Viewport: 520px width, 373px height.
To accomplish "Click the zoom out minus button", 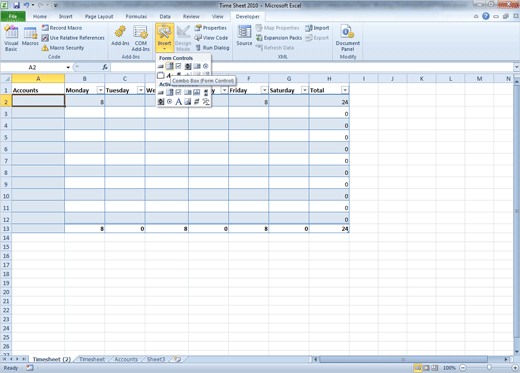I will pos(463,368).
